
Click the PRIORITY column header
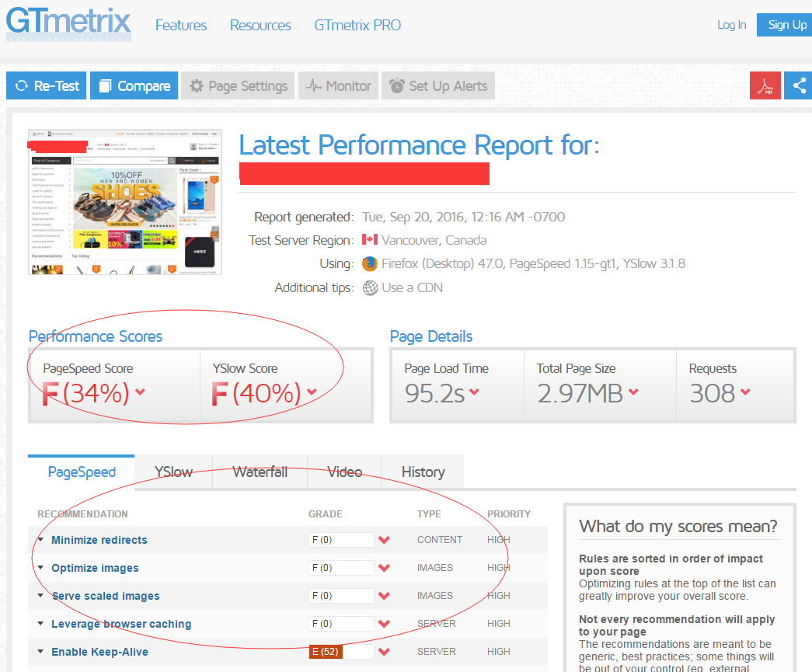pyautogui.click(x=508, y=514)
